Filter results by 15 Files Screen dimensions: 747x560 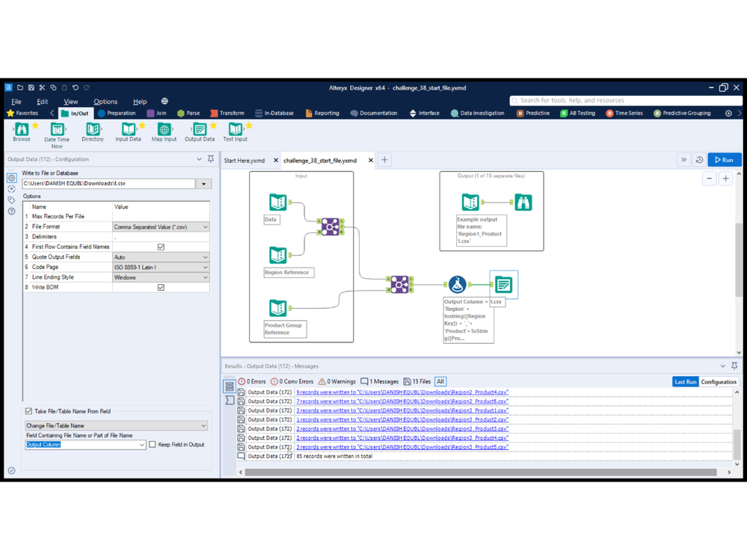pyautogui.click(x=416, y=381)
